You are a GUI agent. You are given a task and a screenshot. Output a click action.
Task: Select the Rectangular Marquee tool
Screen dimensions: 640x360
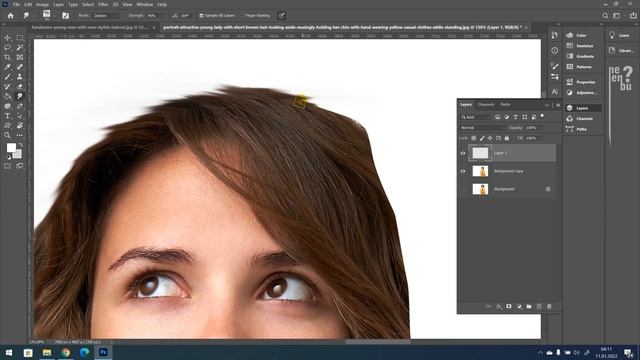click(x=20, y=38)
